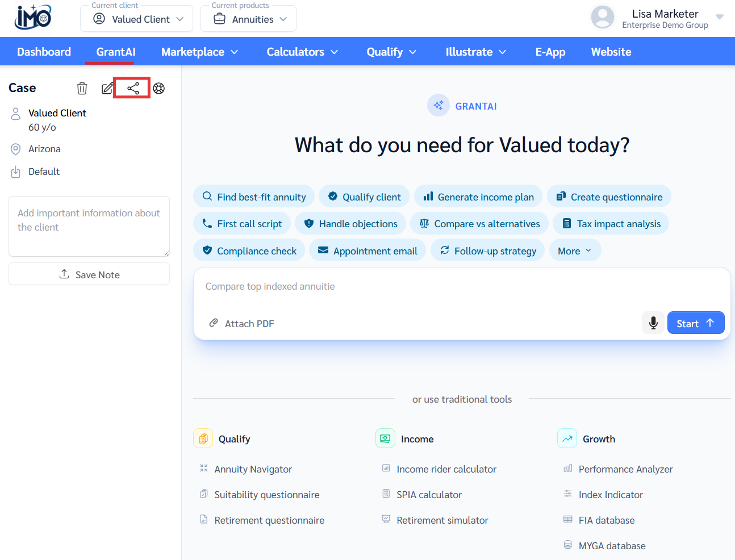Expand the Illustrate menu

coord(476,52)
